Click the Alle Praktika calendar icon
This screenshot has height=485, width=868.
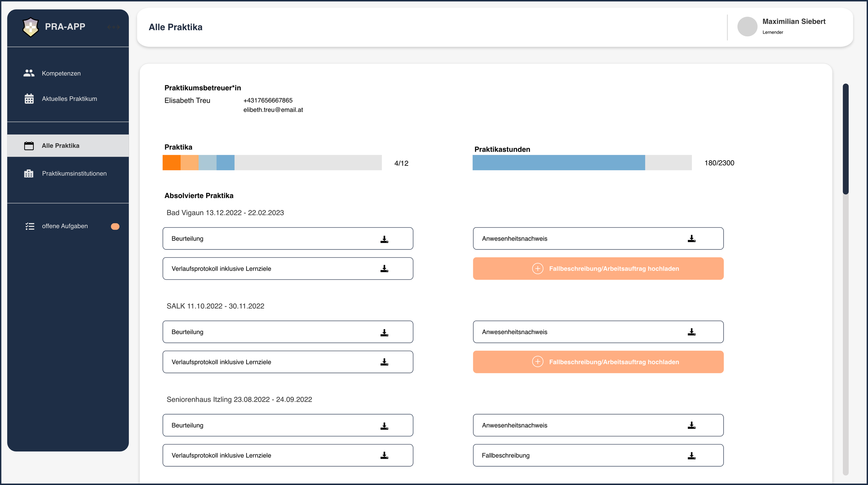click(29, 146)
